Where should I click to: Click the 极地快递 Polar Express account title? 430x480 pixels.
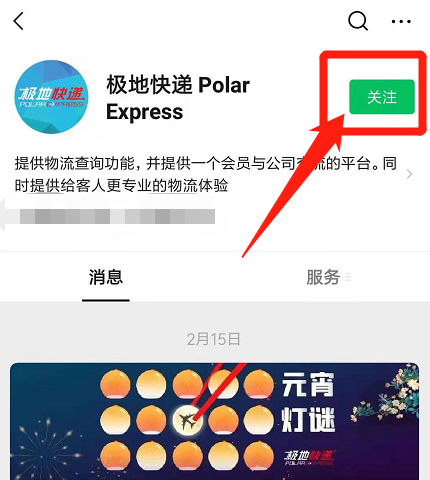click(178, 98)
